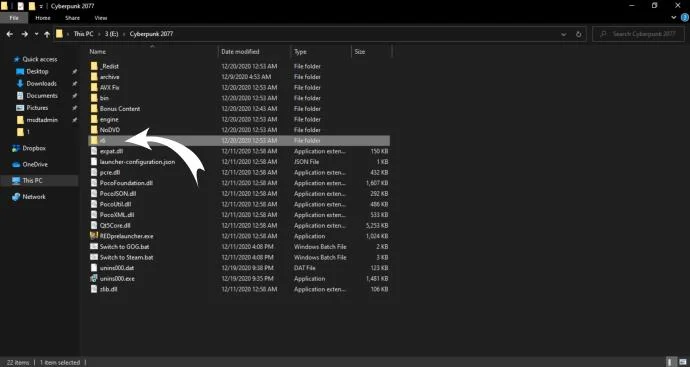The image size is (690, 367).
Task: Expand the address bar history dropdown
Action: [x=564, y=34]
